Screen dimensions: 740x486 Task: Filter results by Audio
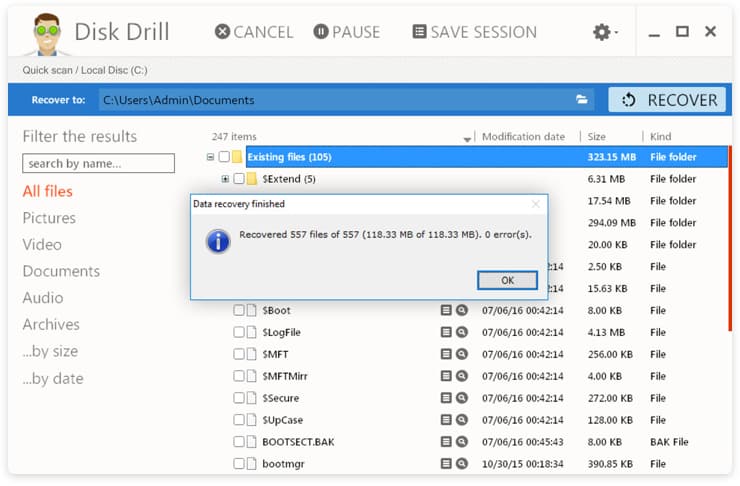tap(43, 298)
